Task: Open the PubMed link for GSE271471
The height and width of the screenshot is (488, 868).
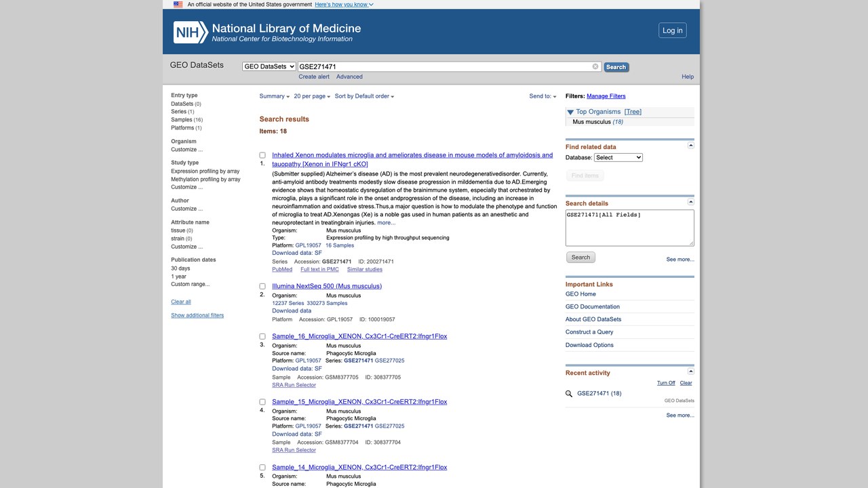Action: [x=282, y=269]
